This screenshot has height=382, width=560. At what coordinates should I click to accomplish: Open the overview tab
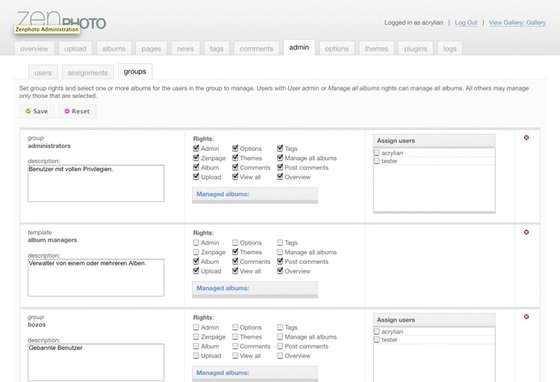point(34,49)
